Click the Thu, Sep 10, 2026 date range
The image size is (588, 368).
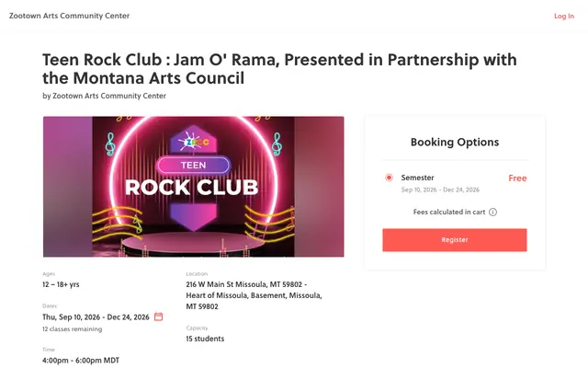[x=96, y=317]
